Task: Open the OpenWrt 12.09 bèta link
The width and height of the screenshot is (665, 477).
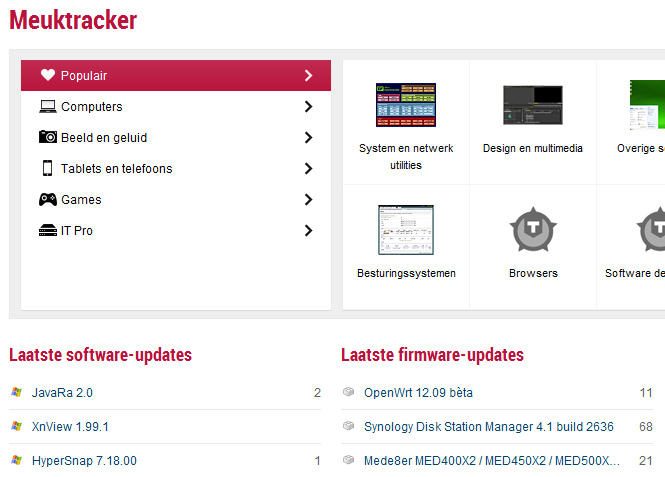Action: pyautogui.click(x=418, y=393)
